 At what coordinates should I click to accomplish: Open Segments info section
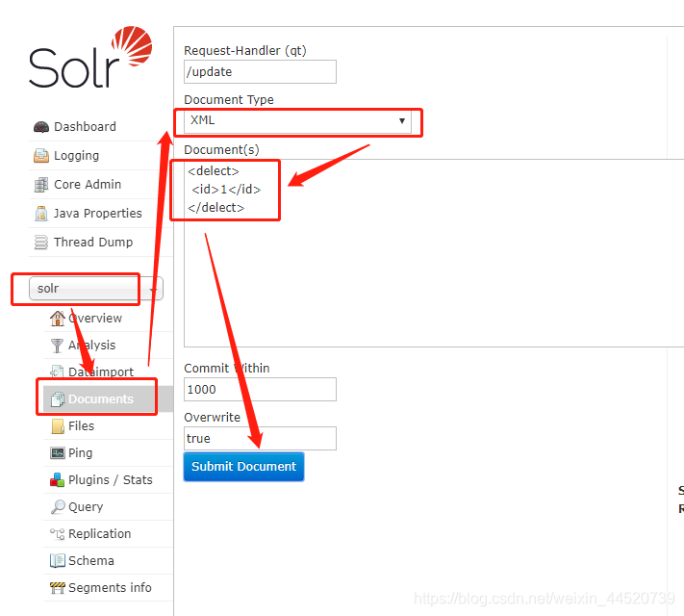pyautogui.click(x=110, y=588)
